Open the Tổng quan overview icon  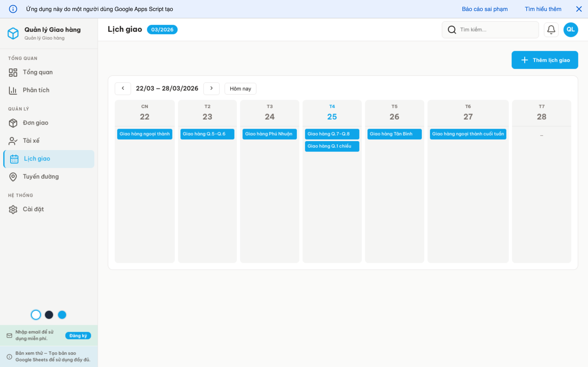[x=13, y=72]
